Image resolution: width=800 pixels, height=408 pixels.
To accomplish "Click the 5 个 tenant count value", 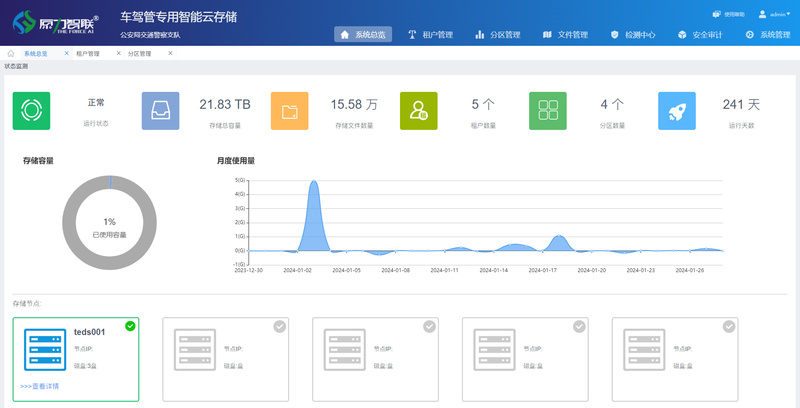I will coord(483,105).
